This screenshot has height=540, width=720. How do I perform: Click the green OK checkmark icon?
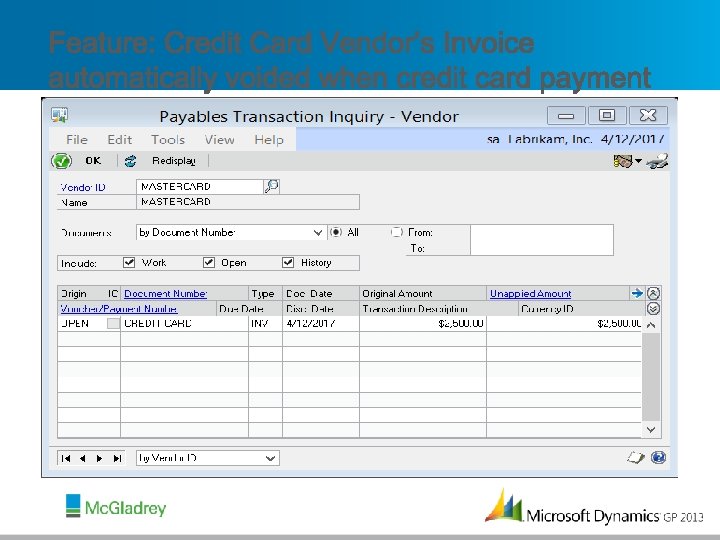tap(62, 161)
